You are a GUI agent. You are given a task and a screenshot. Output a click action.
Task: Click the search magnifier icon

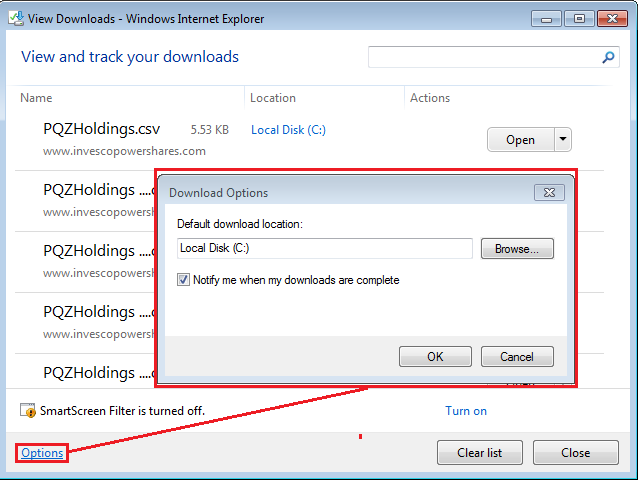(608, 58)
